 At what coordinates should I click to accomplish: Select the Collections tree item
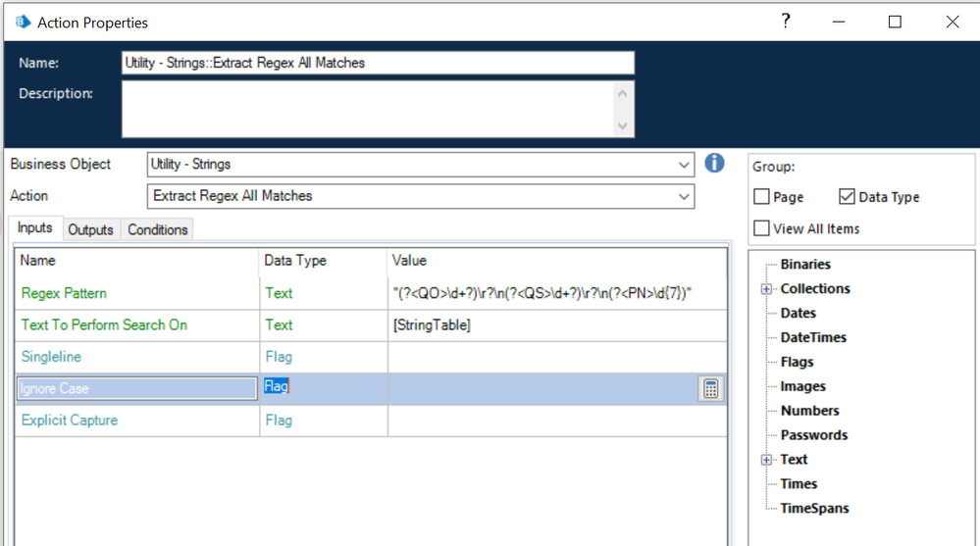point(815,288)
